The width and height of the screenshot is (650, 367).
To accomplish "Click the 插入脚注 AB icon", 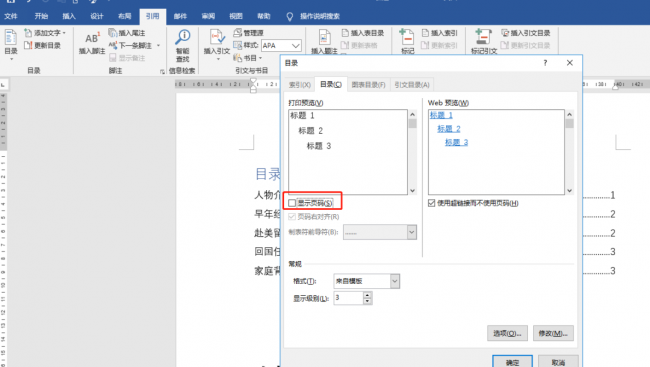I will pos(92,38).
